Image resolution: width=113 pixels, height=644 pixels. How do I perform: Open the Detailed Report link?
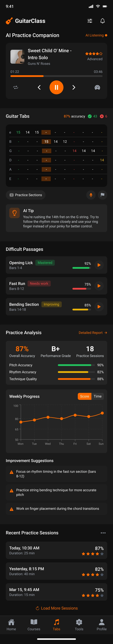(x=93, y=333)
